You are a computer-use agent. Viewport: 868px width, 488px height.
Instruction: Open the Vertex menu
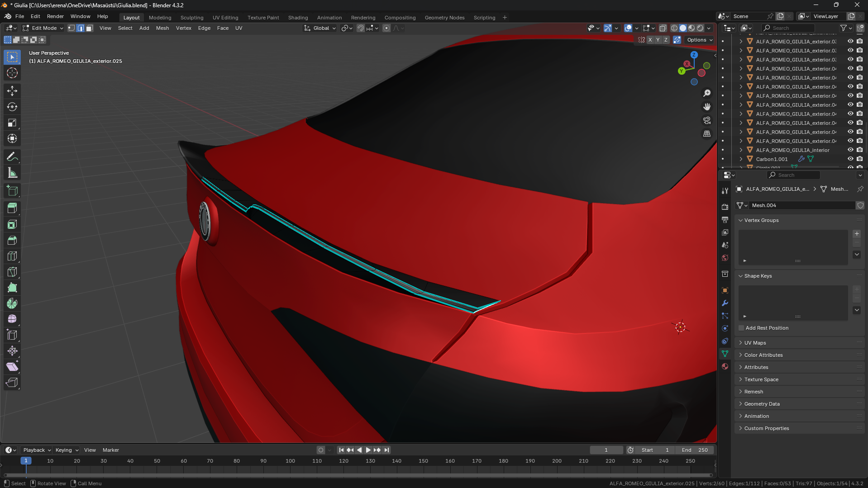click(184, 28)
